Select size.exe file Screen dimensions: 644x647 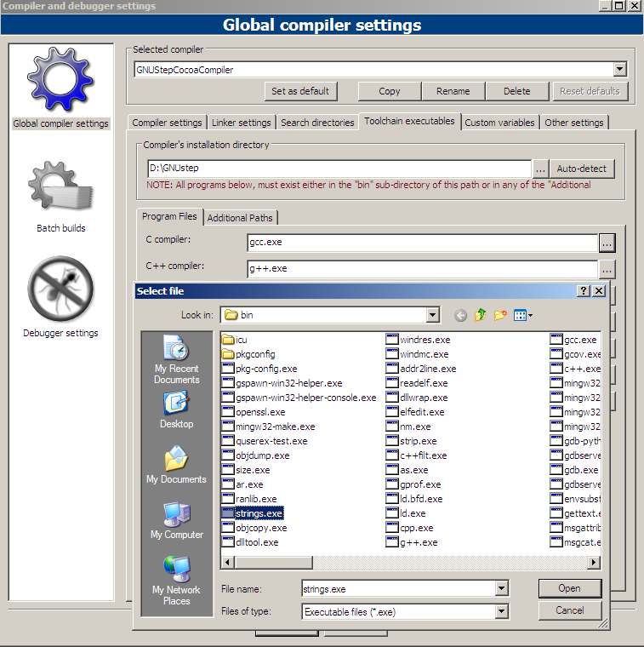pyautogui.click(x=246, y=470)
